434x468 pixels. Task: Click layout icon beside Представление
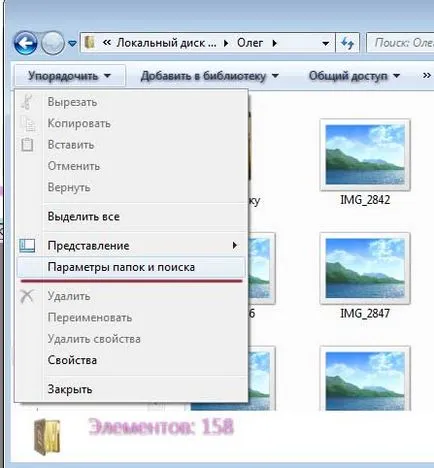27,246
